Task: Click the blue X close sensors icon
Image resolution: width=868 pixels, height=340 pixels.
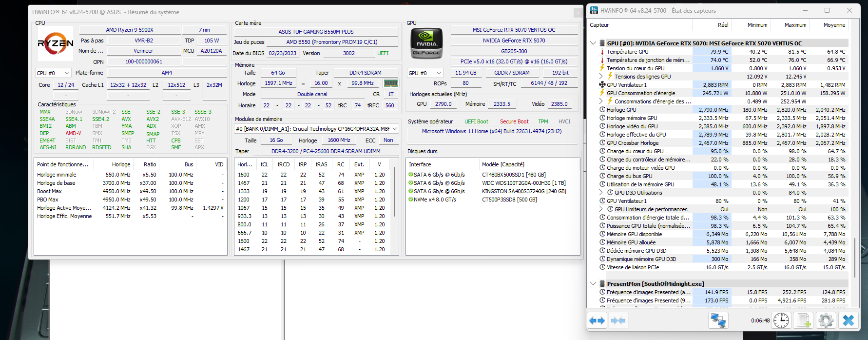Action: click(x=849, y=320)
